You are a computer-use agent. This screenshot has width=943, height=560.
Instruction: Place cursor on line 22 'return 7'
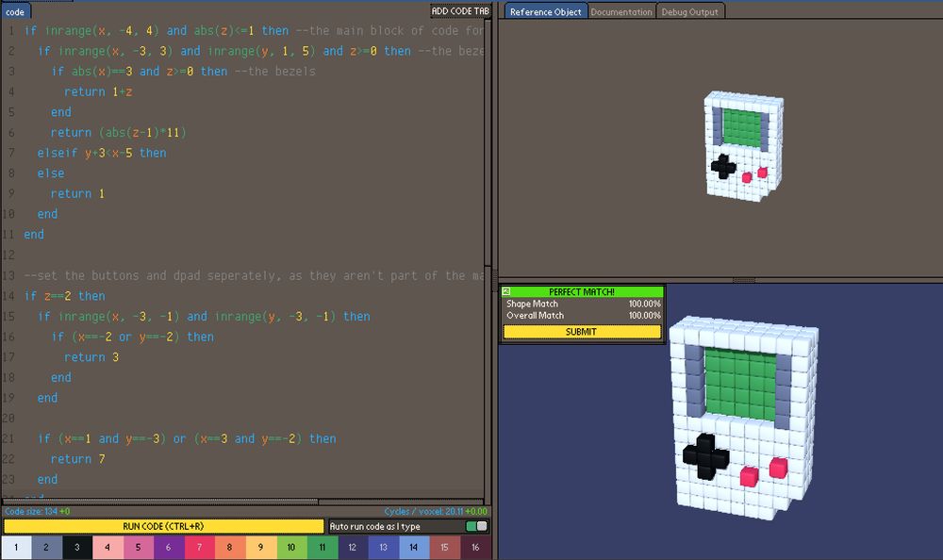click(77, 459)
